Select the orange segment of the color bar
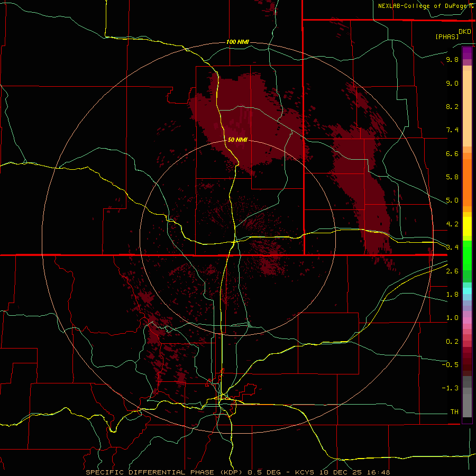Screen dimensions: 476x476 click(467, 183)
